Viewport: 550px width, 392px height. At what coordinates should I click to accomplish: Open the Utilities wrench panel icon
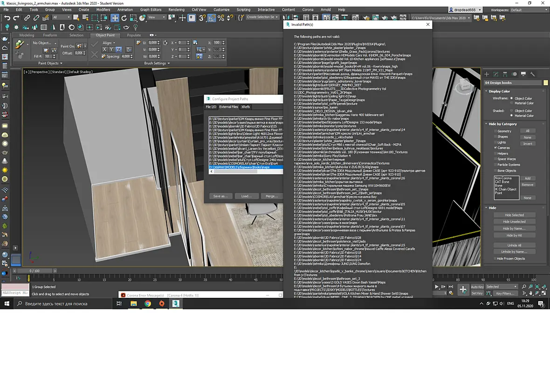532,74
